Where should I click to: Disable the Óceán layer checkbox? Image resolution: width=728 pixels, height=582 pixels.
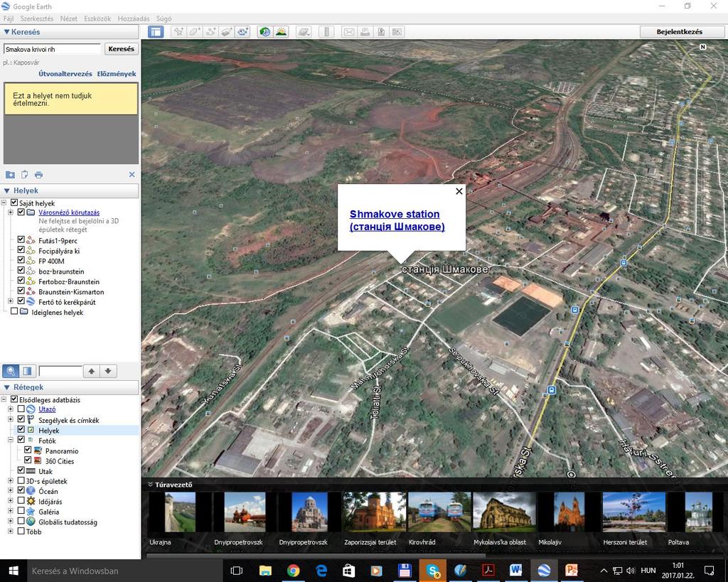tap(21, 490)
